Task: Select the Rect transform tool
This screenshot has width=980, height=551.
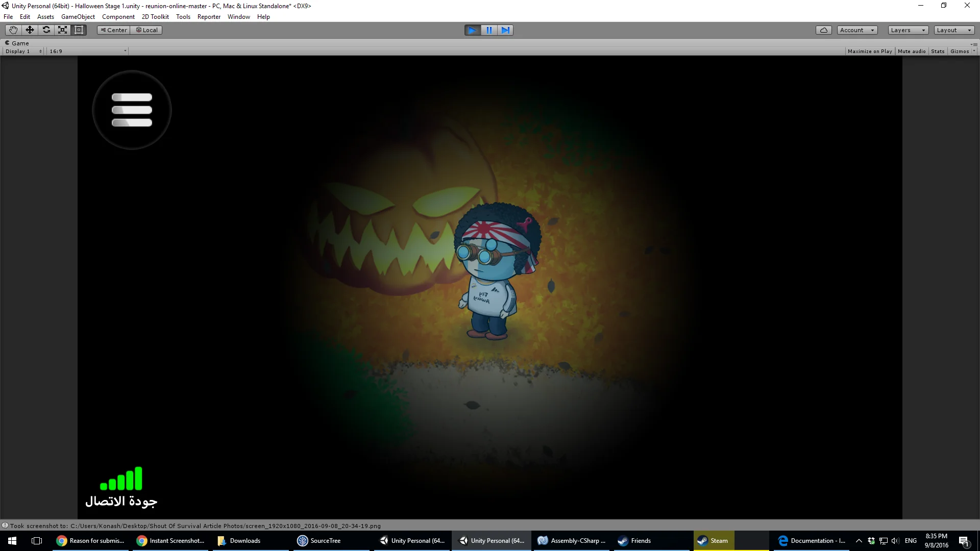Action: click(x=79, y=30)
